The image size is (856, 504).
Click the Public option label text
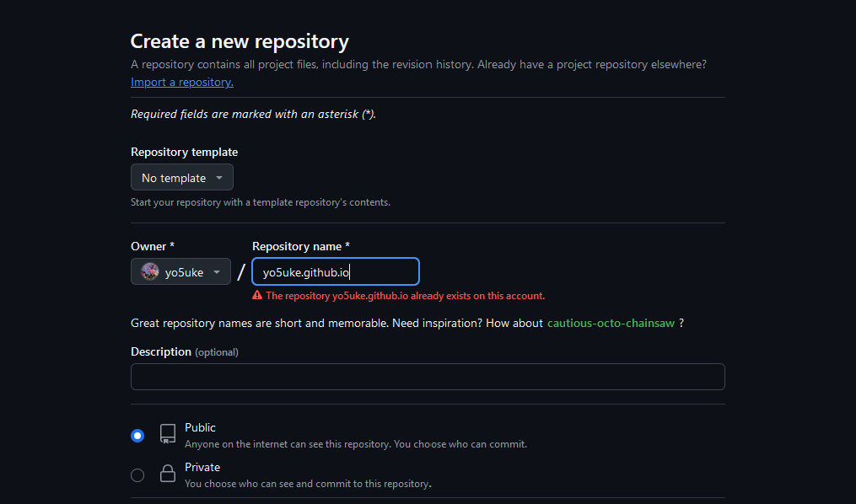200,427
